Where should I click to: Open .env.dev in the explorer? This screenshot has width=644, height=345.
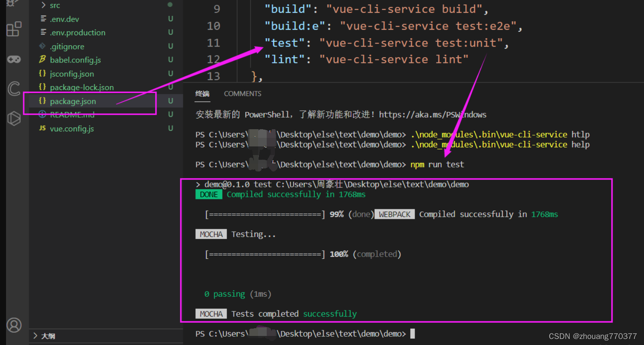[x=65, y=19]
